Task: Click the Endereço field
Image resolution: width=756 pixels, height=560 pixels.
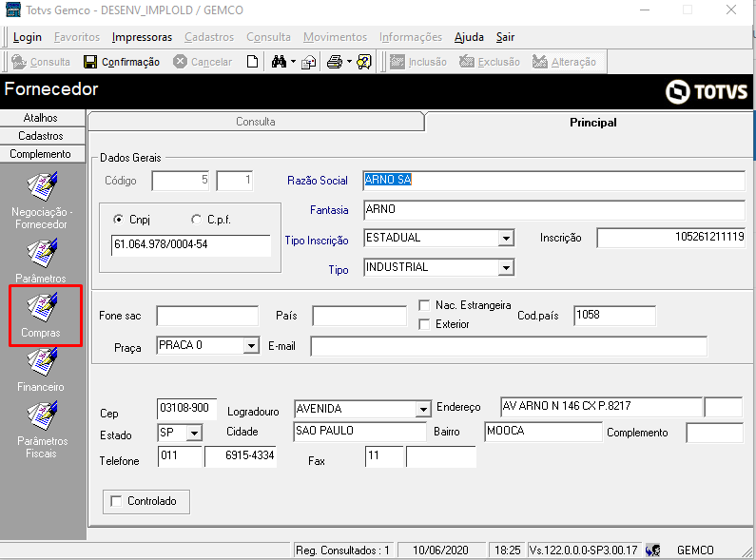Action: 601,407
